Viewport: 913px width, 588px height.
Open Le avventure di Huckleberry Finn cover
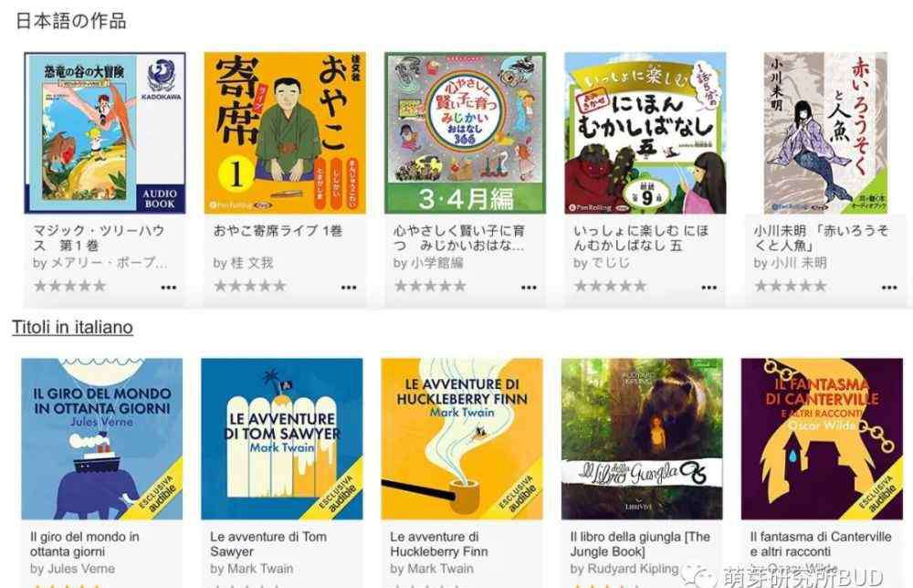[462, 439]
